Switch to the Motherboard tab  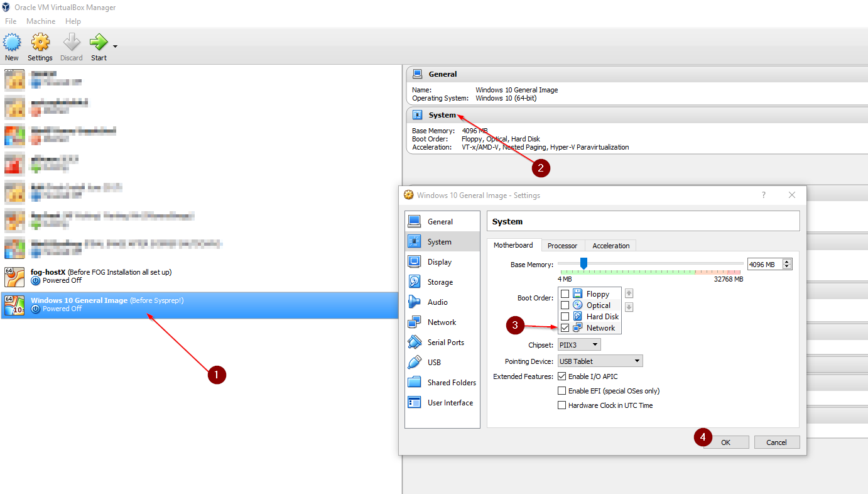click(x=513, y=245)
